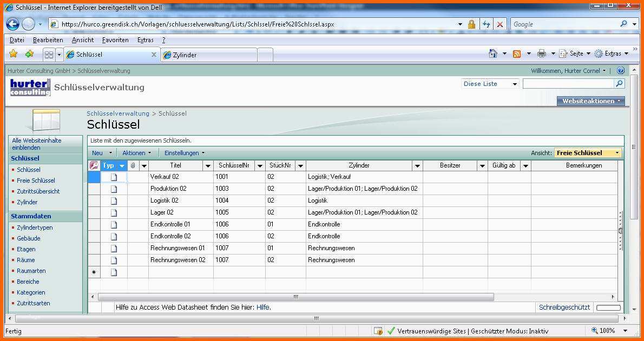Image resolution: width=644 pixels, height=341 pixels.
Task: Click the datasheet horizontal scrollbar
Action: 295,297
